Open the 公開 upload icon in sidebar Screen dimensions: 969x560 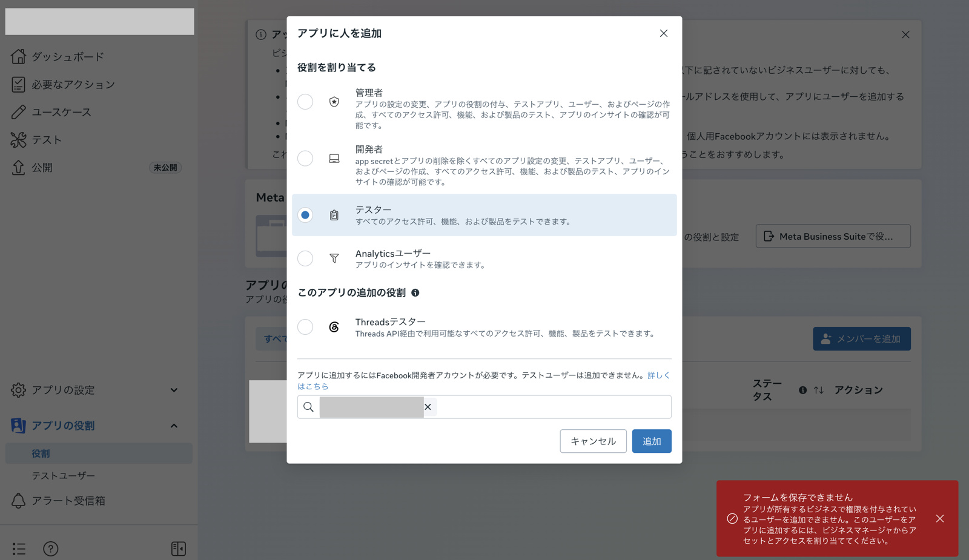tap(18, 168)
